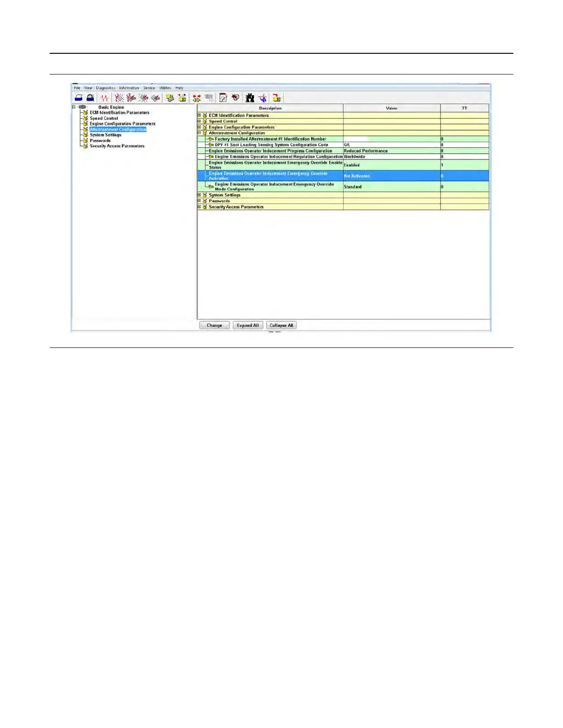Image resolution: width=563 pixels, height=728 pixels.
Task: Open the Utilities menu
Action: pyautogui.click(x=165, y=88)
